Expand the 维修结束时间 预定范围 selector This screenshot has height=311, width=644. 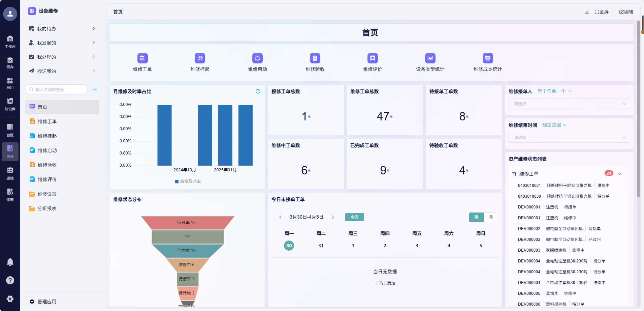pyautogui.click(x=553, y=125)
